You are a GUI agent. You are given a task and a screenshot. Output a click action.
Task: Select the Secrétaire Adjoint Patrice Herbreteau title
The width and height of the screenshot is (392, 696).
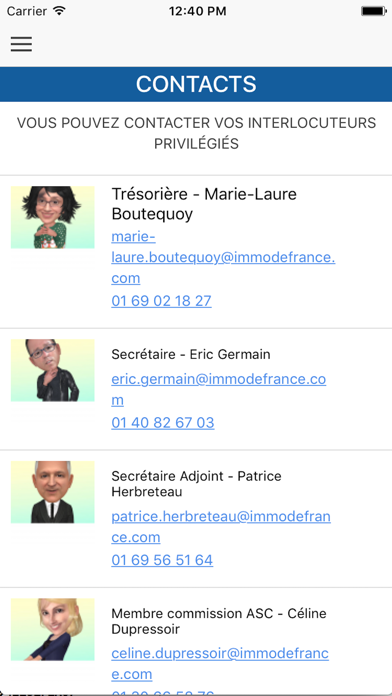[x=196, y=484]
